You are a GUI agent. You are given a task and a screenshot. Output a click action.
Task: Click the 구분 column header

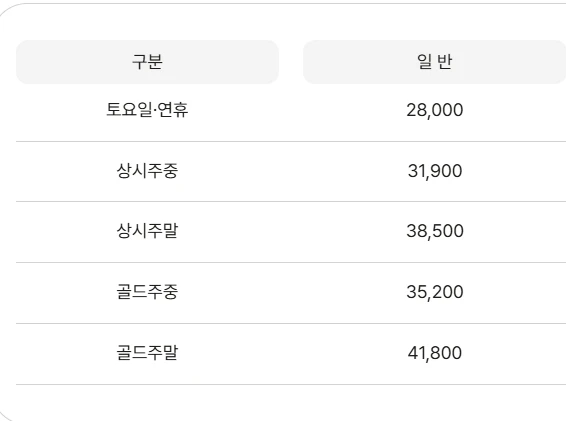coord(147,62)
